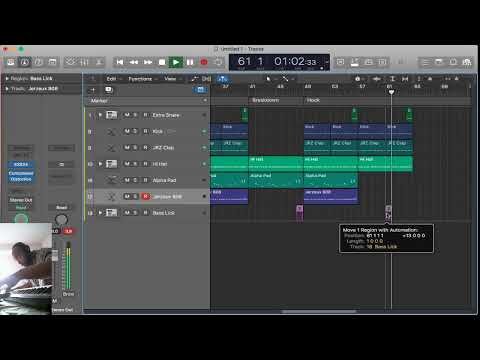Expand the Bass Lick track stack
Screen dimensions: 480x360
(100, 213)
